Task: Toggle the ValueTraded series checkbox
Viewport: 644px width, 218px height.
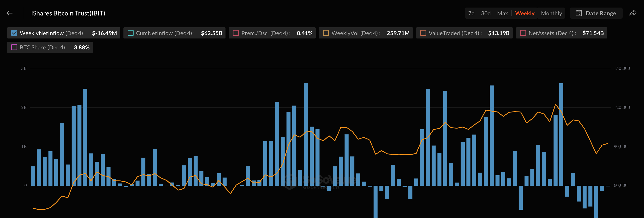Action: coord(423,33)
